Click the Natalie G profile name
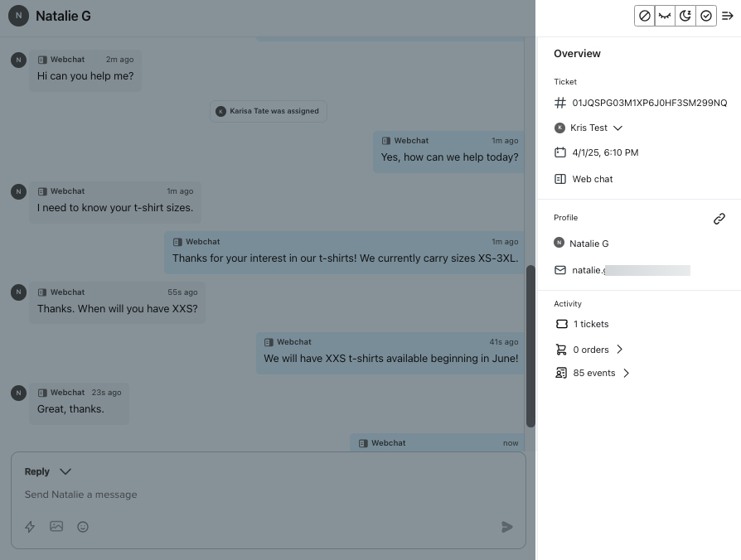This screenshot has height=560, width=741. pyautogui.click(x=588, y=244)
